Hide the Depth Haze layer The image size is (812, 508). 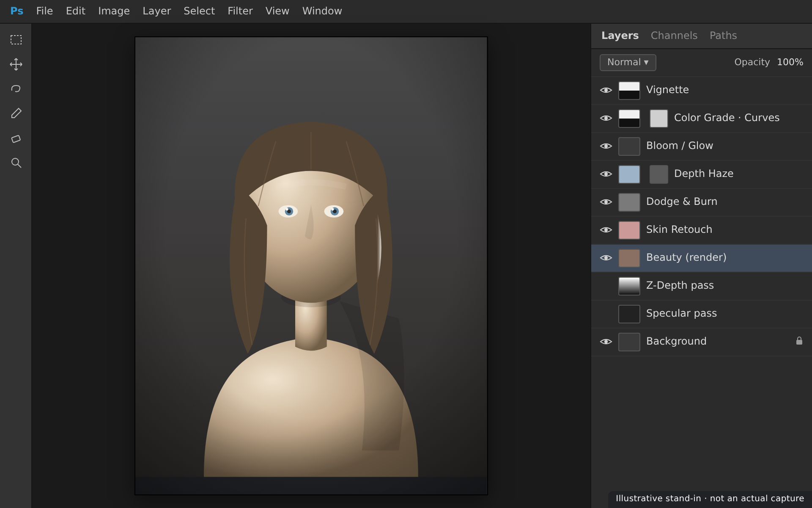[x=606, y=174]
